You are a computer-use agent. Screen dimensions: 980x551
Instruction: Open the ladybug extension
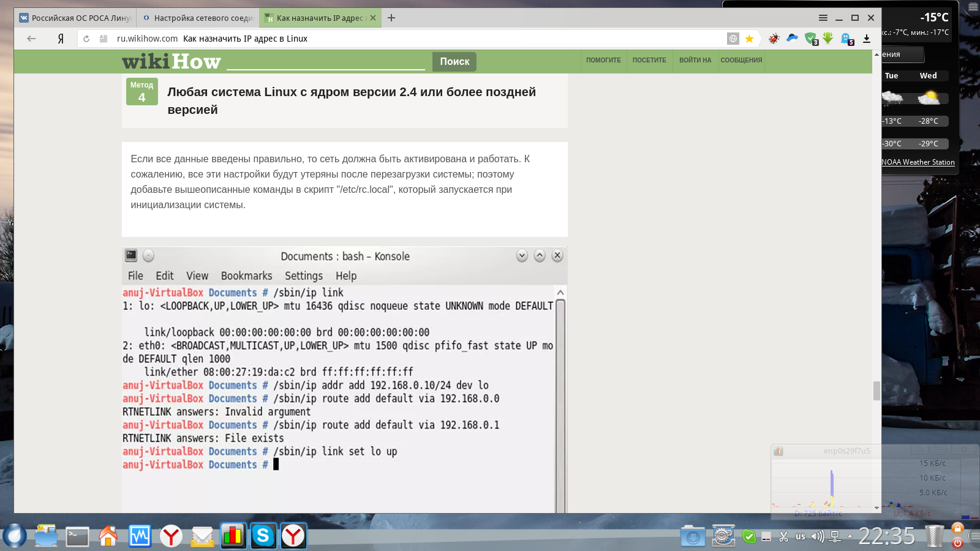[774, 39]
